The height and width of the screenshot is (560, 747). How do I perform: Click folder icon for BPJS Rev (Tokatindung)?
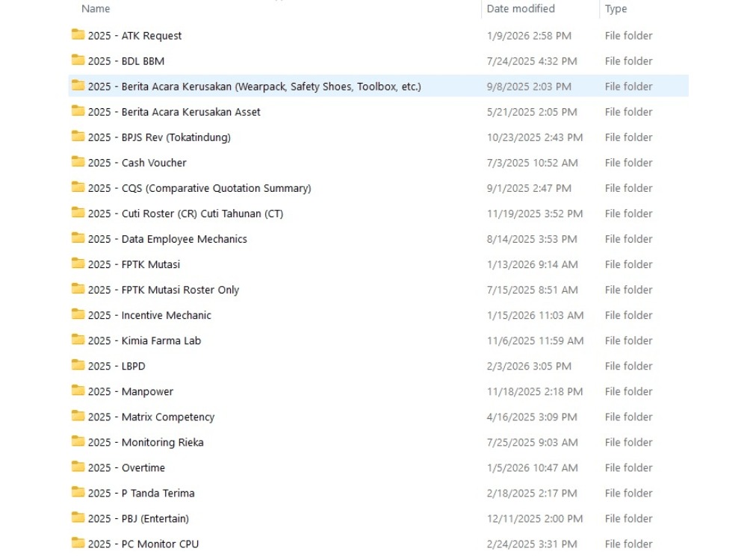tap(78, 136)
